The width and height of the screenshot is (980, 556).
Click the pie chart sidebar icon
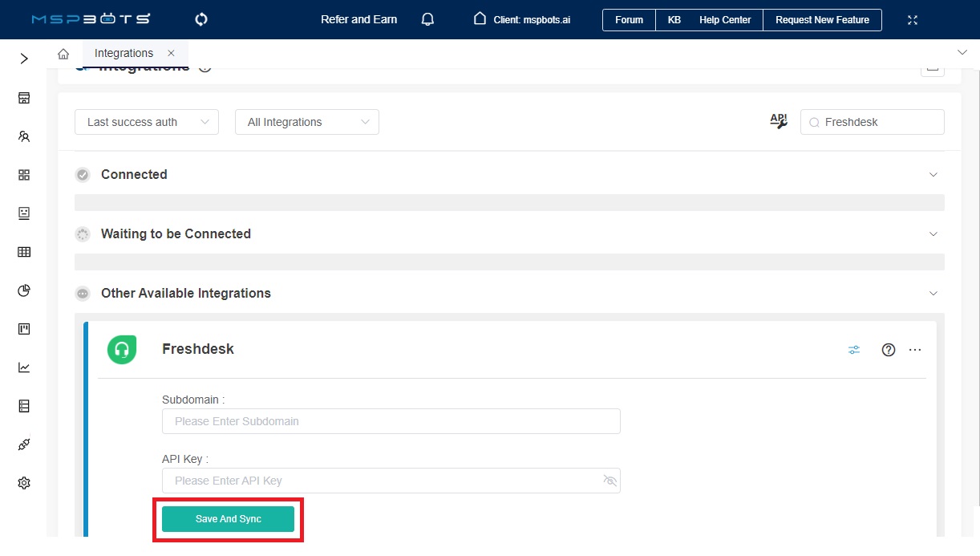point(23,290)
